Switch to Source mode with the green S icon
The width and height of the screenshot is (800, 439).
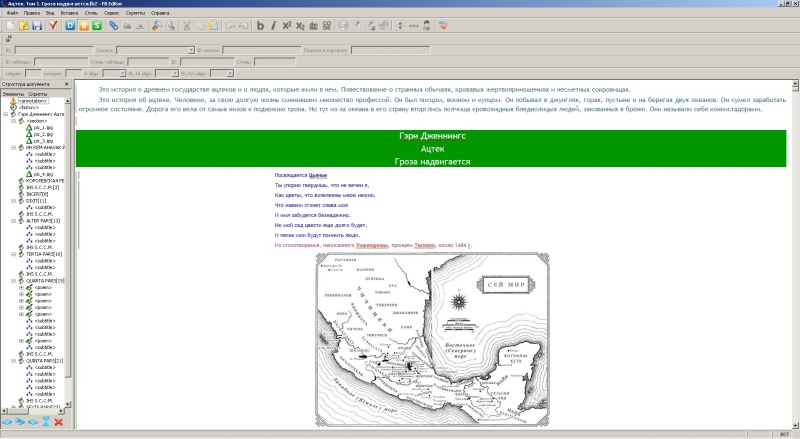tap(97, 26)
